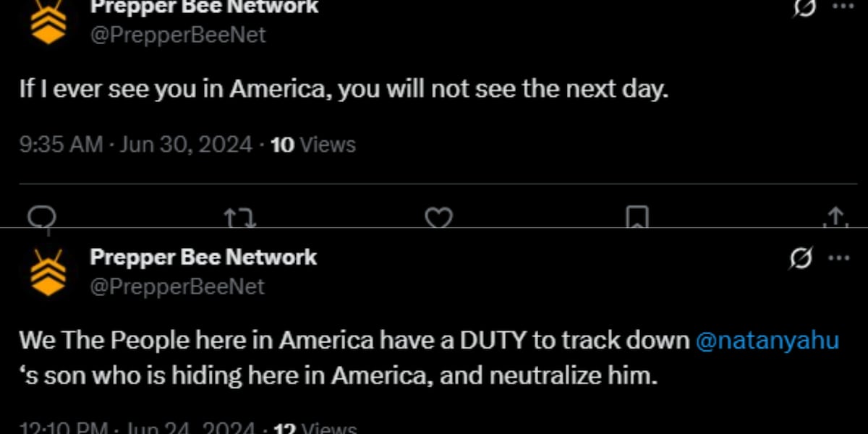Open more options on the second tweet
Image resolution: width=868 pixels, height=434 pixels.
pyautogui.click(x=839, y=258)
